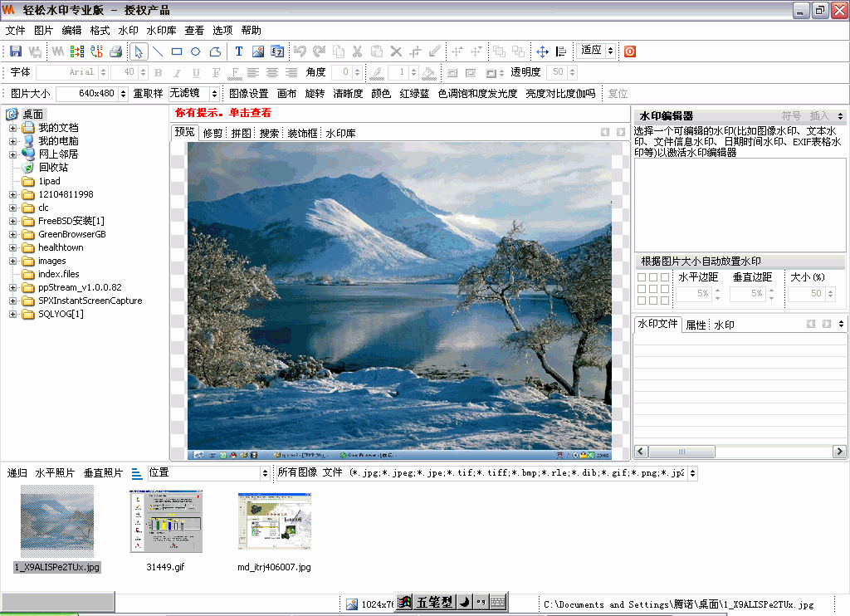Open the 帮助 menu
The image size is (850, 616).
[x=251, y=31]
